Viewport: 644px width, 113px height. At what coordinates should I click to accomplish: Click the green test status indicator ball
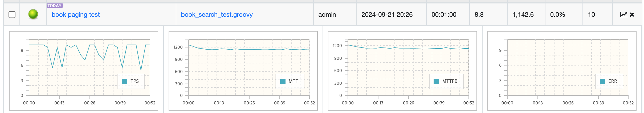click(x=33, y=14)
